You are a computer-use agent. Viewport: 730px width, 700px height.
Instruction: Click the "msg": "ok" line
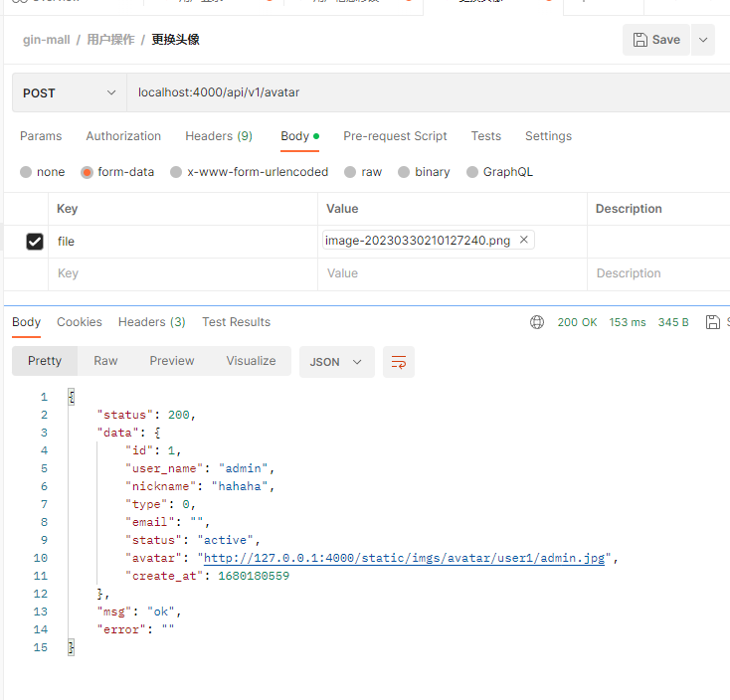click(x=138, y=612)
